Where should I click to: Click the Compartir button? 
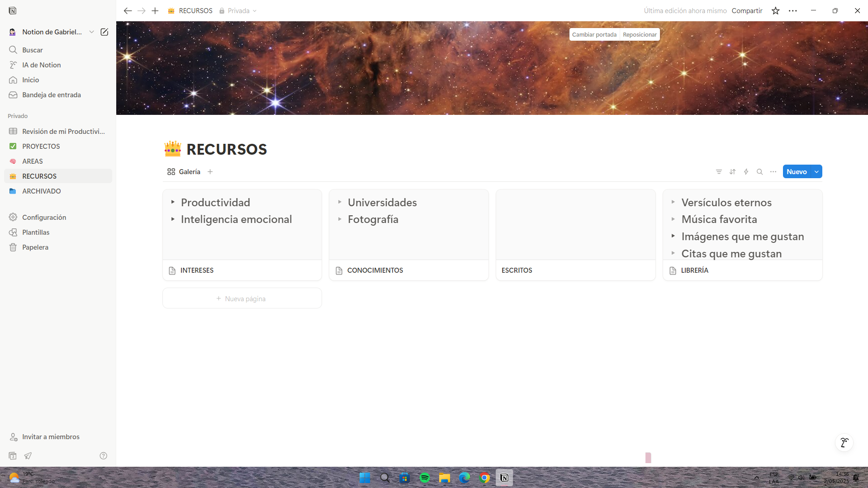[747, 11]
